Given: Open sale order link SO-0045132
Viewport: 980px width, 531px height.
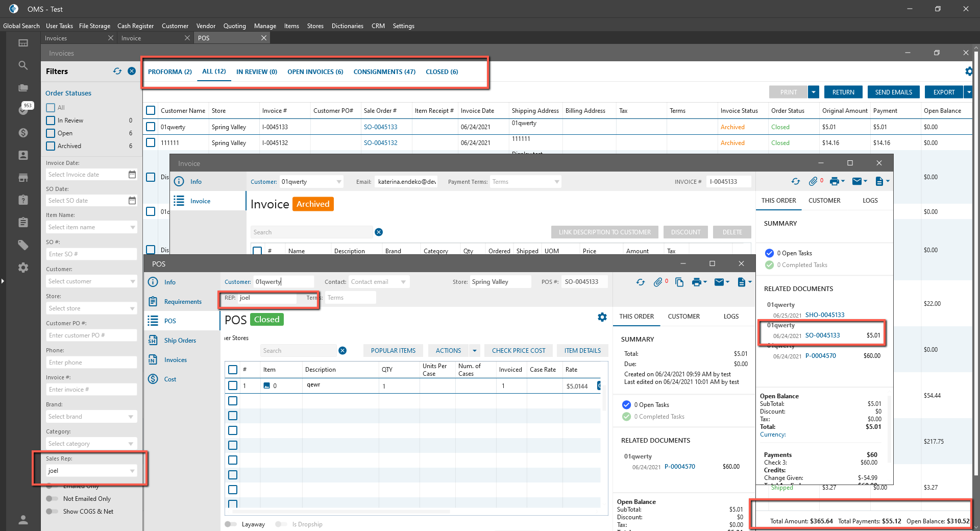Looking at the screenshot, I should pos(380,143).
